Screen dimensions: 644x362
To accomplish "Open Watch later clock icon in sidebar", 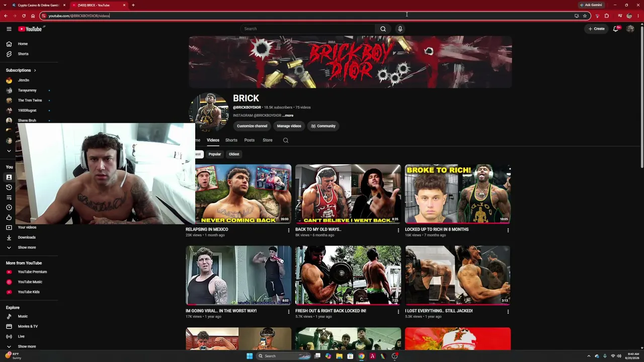I will click(9, 207).
